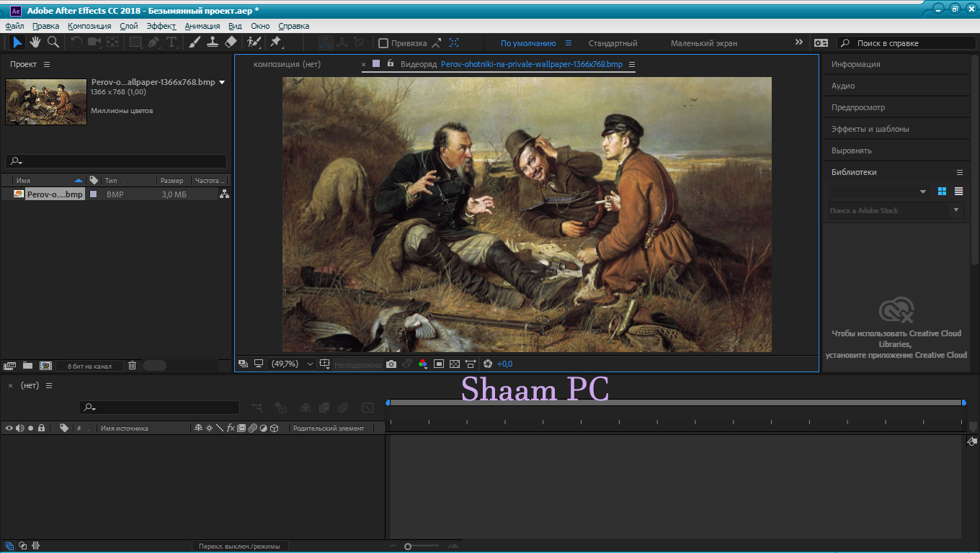Enable the Привязка (Snapping) checkbox
The height and width of the screenshot is (553, 980).
point(383,42)
